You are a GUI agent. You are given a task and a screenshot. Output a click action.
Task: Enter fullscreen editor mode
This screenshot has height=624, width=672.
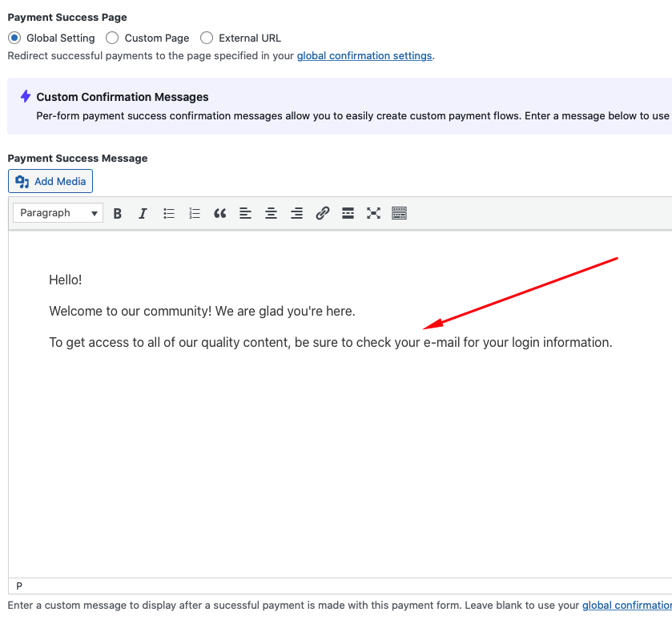(373, 213)
